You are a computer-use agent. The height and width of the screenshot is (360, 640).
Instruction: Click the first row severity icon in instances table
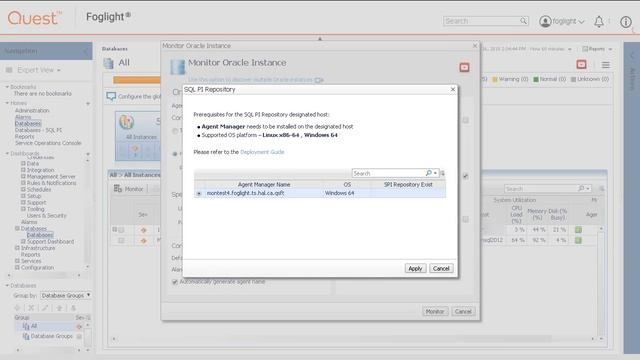click(x=143, y=230)
